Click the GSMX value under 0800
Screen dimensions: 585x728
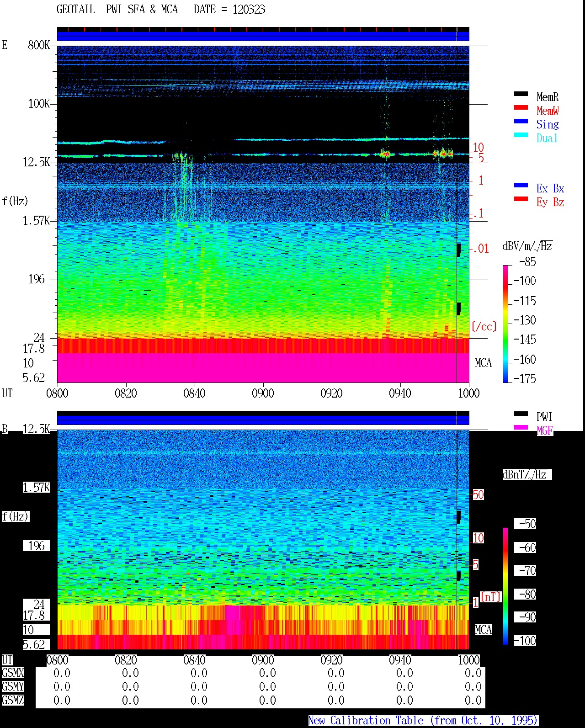pyautogui.click(x=62, y=673)
